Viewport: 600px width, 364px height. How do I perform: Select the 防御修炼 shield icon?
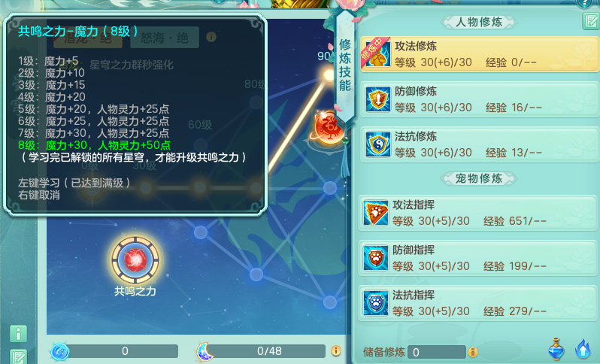[x=377, y=99]
